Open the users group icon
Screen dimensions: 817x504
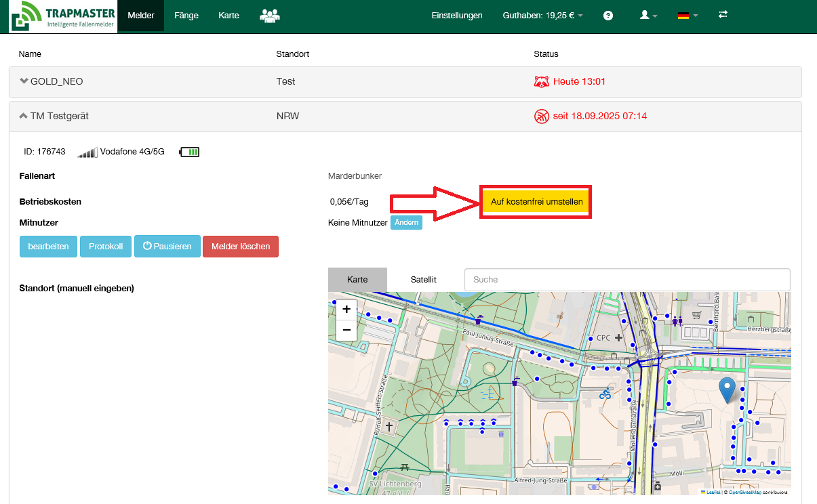pyautogui.click(x=270, y=16)
